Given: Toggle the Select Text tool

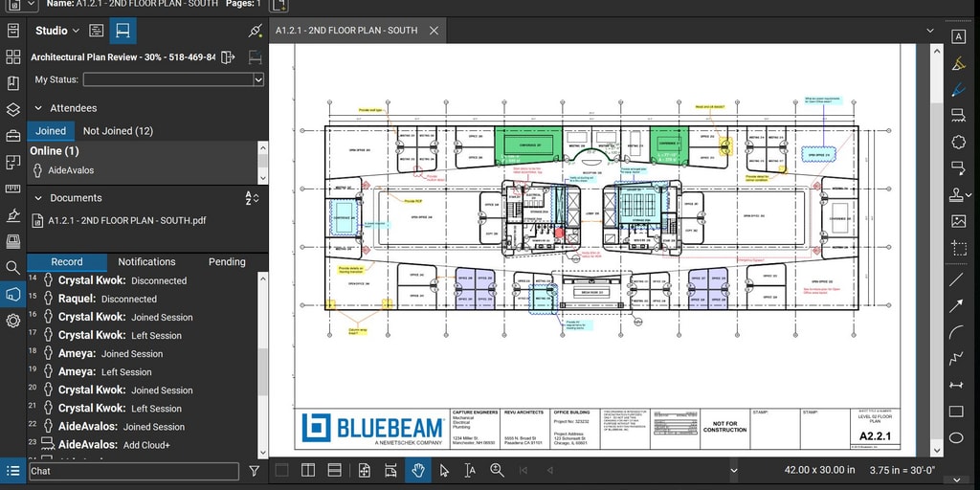Looking at the screenshot, I should click(x=470, y=470).
